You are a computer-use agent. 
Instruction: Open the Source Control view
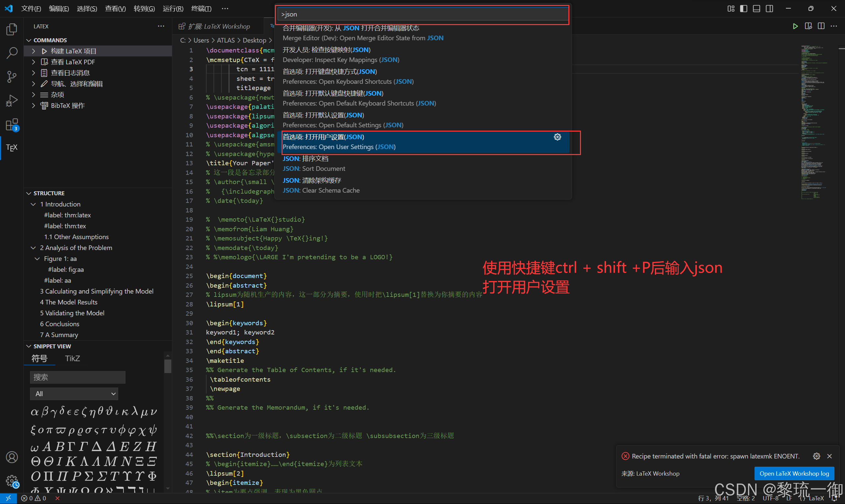[12, 77]
